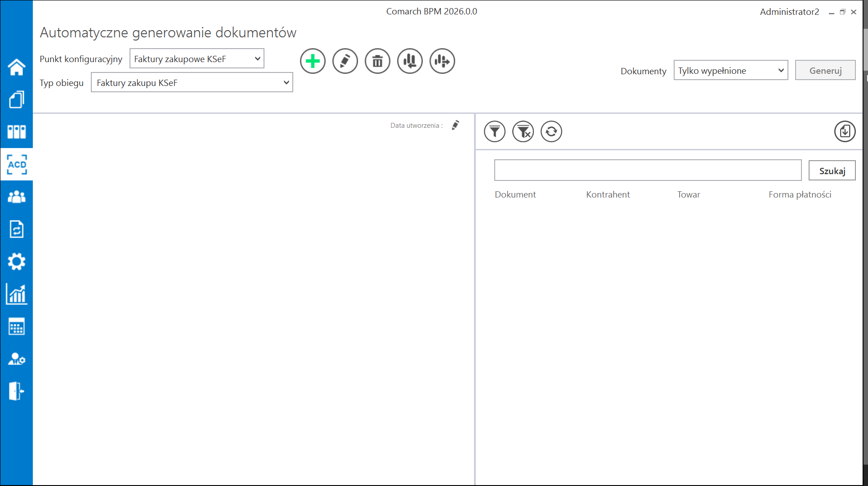Click the import configuration icon
Viewport: 868px width, 486px height.
pos(410,61)
